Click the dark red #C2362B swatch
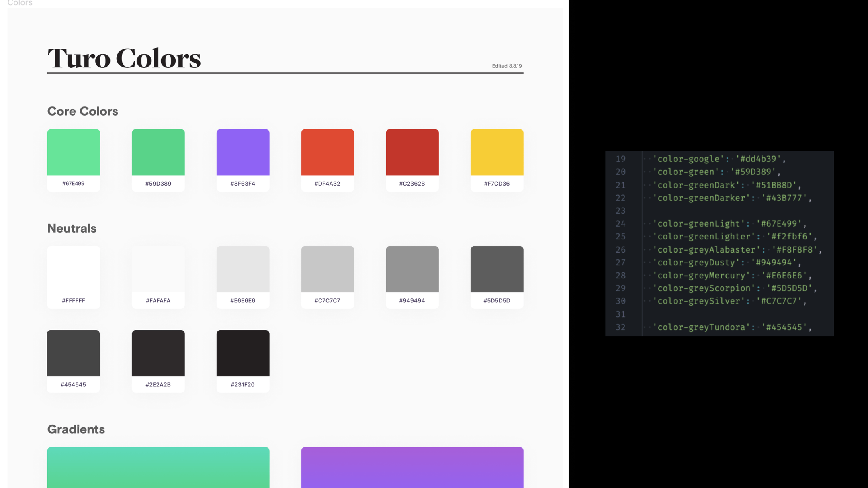868x488 pixels. click(412, 152)
